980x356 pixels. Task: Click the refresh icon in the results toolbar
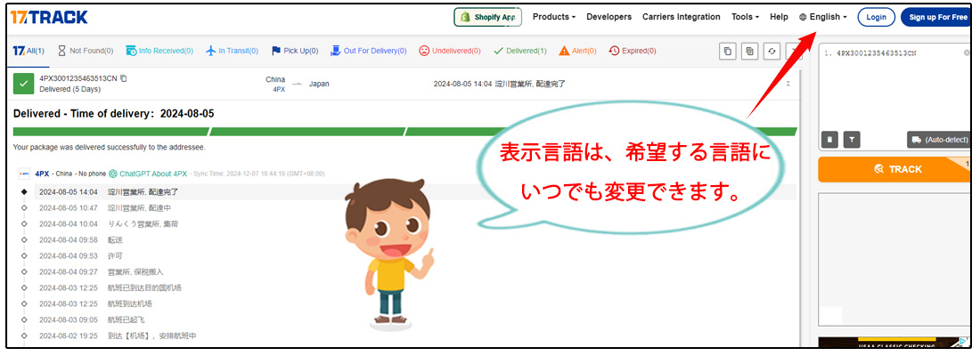point(772,52)
